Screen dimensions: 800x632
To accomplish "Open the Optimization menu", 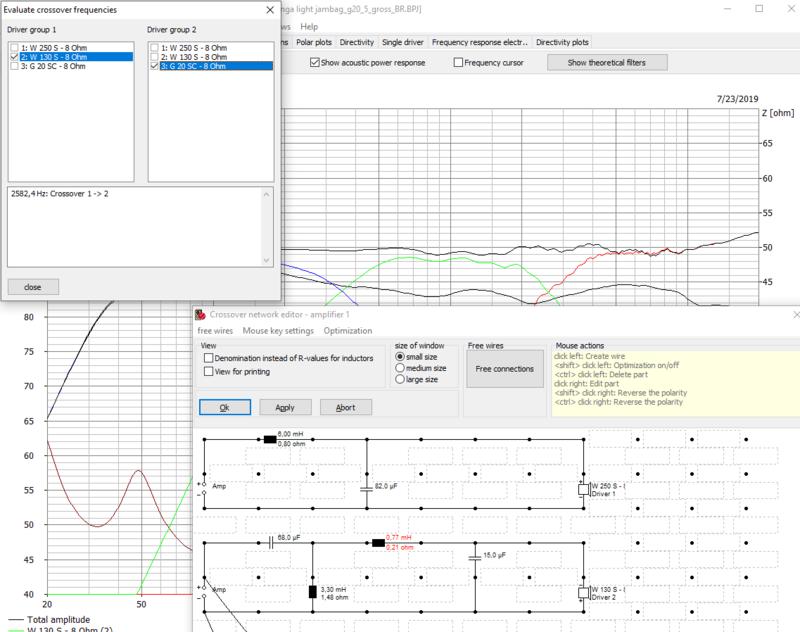I will [x=346, y=330].
